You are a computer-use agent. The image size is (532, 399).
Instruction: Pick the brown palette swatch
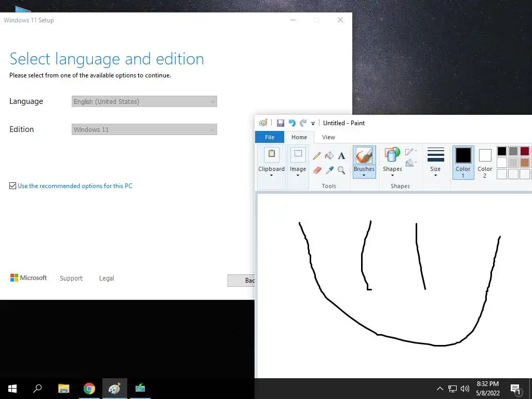point(525,163)
